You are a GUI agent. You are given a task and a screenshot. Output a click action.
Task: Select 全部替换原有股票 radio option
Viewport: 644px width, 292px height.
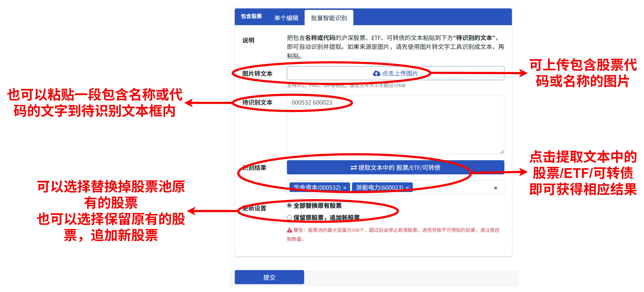click(289, 206)
